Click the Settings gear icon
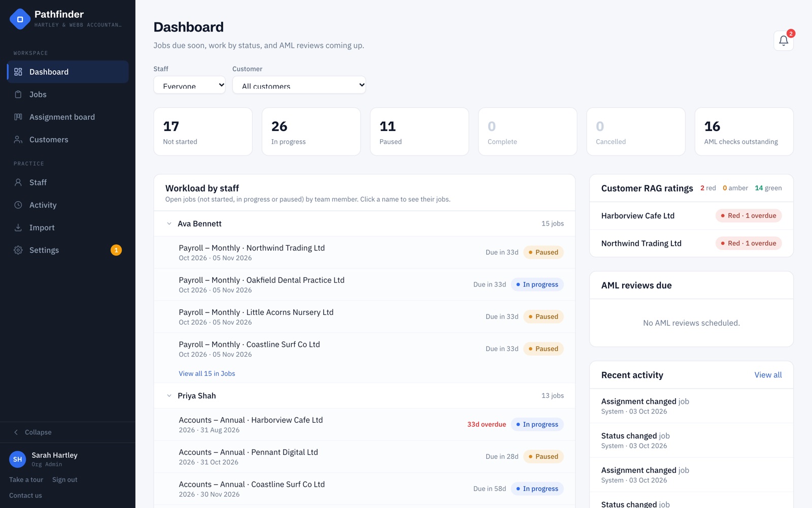 pos(18,250)
